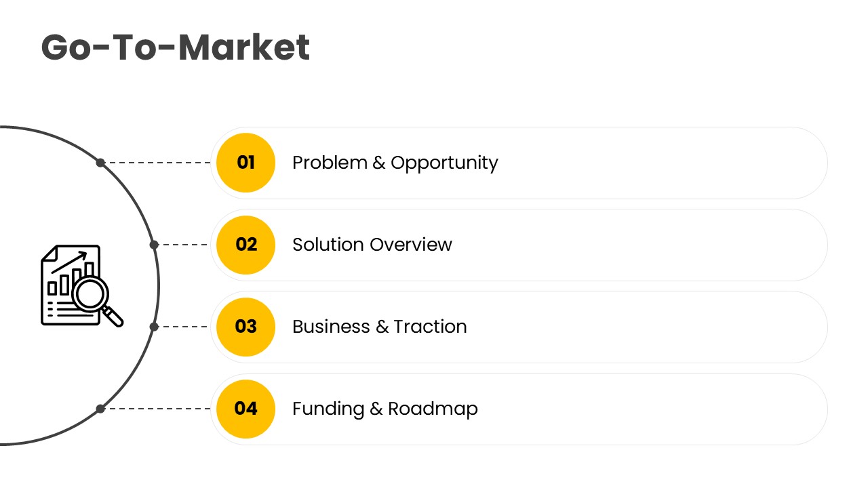Open the Solution Overview item
Viewport: 868px width, 488px height.
click(x=372, y=245)
